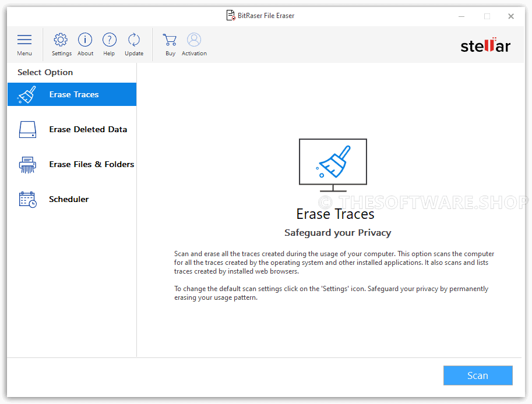
Task: Open the Scheduler option
Action: coord(72,199)
